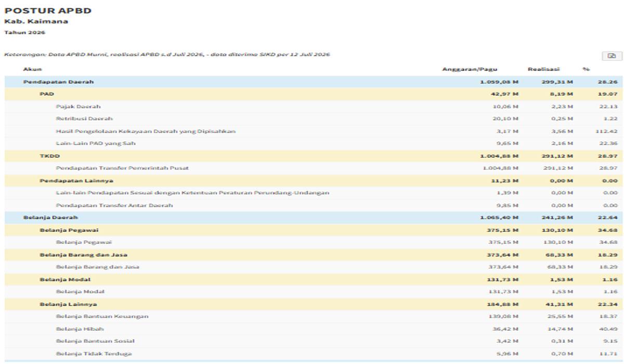The height and width of the screenshot is (364, 624).
Task: Click the % column header
Action: click(586, 69)
